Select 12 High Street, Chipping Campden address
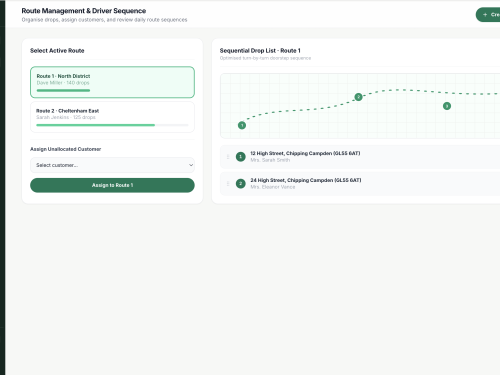The image size is (500, 375). pyautogui.click(x=305, y=153)
